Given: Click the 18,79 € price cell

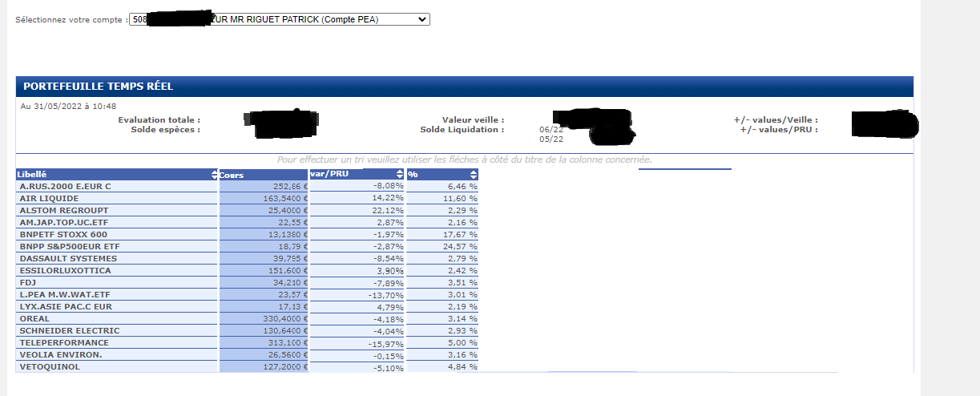Looking at the screenshot, I should (264, 246).
